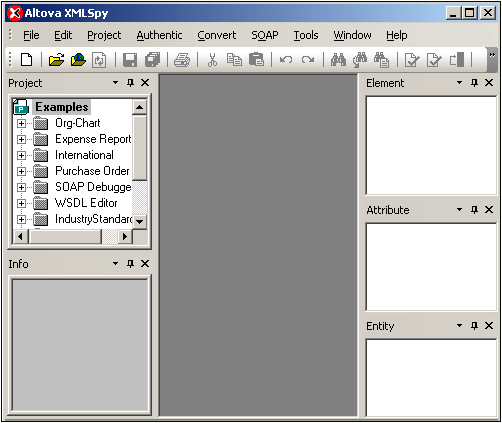Expand the SOAP Debugger folder
502x423 pixels.
pyautogui.click(x=21, y=187)
